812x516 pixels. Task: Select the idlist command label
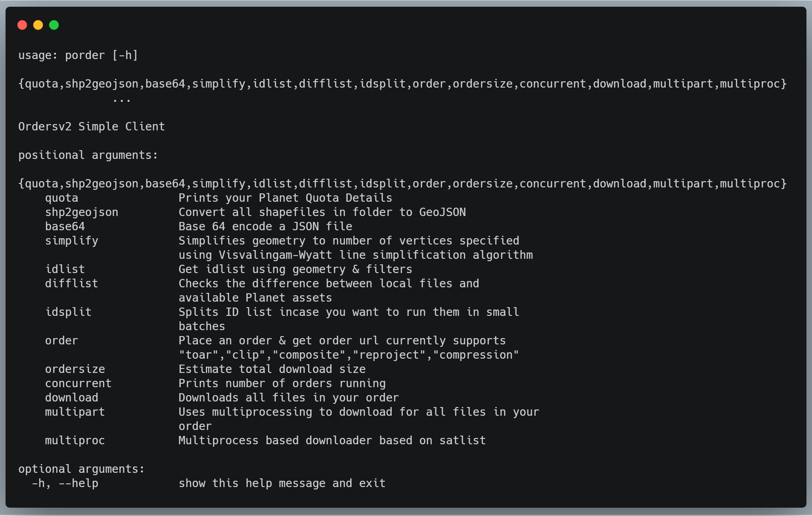tap(65, 269)
